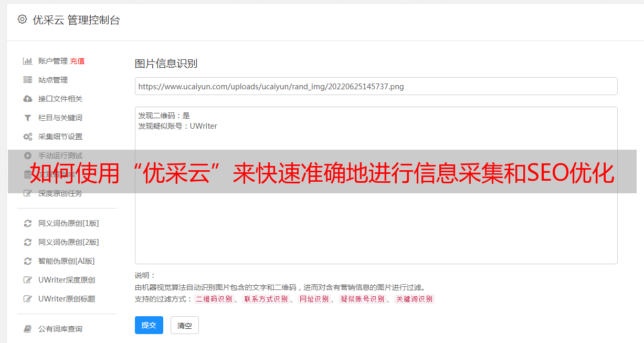
Task: Click inside the recognition result text area
Action: click(x=376, y=185)
